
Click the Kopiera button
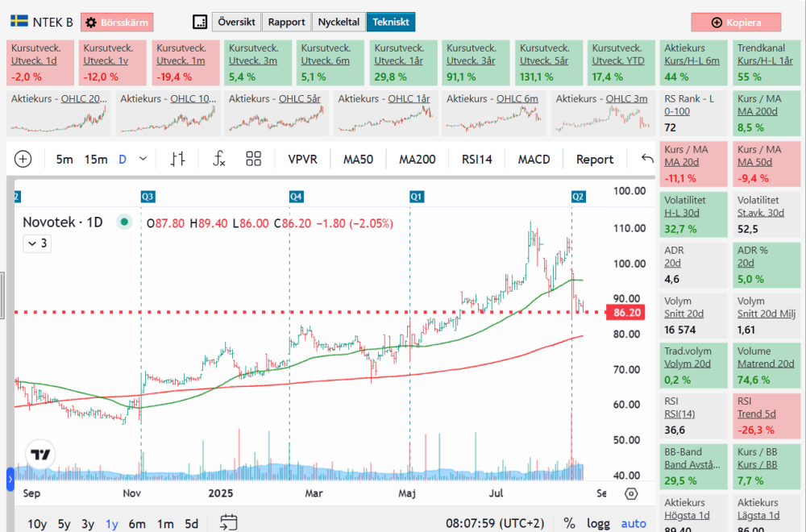click(736, 22)
